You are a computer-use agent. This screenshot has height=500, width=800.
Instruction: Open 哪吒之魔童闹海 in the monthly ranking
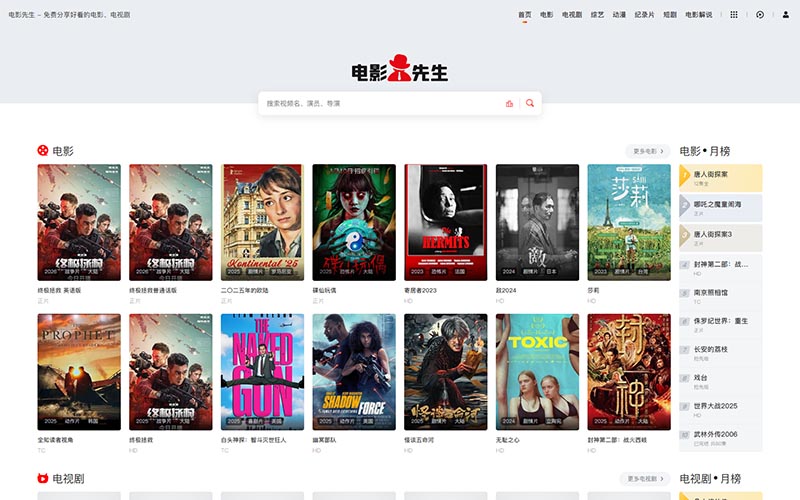coord(720,208)
